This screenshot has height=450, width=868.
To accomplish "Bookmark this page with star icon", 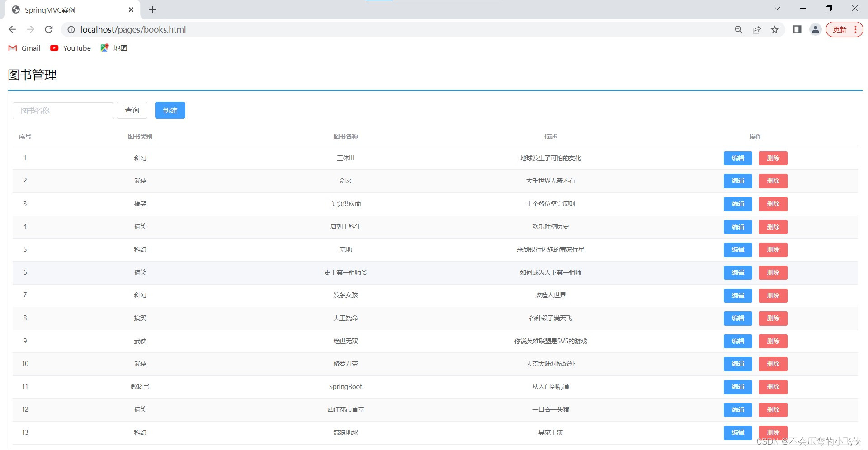I will pyautogui.click(x=775, y=29).
